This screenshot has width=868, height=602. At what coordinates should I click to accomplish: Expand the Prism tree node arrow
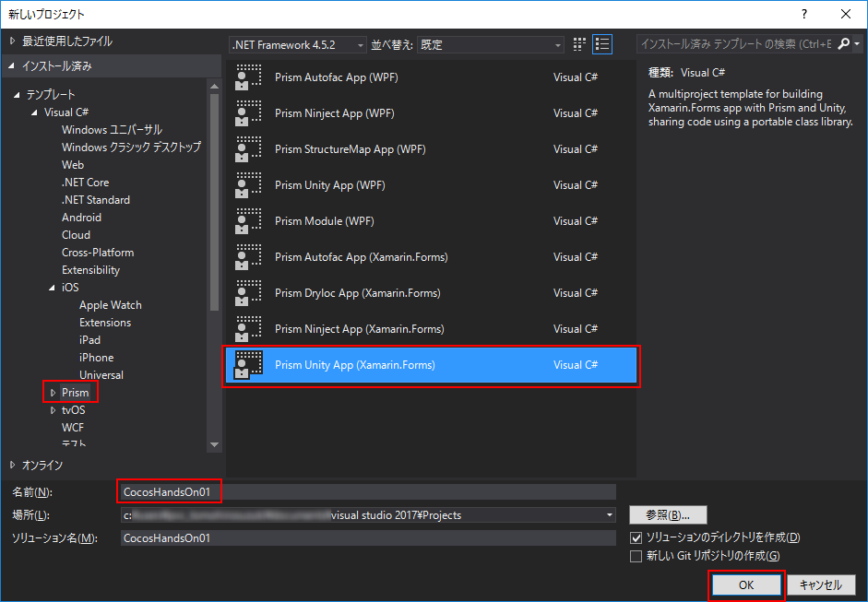(54, 393)
